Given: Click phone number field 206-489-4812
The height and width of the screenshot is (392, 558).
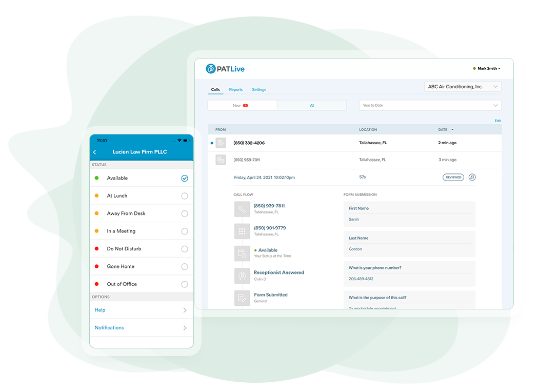Looking at the screenshot, I should [x=361, y=279].
